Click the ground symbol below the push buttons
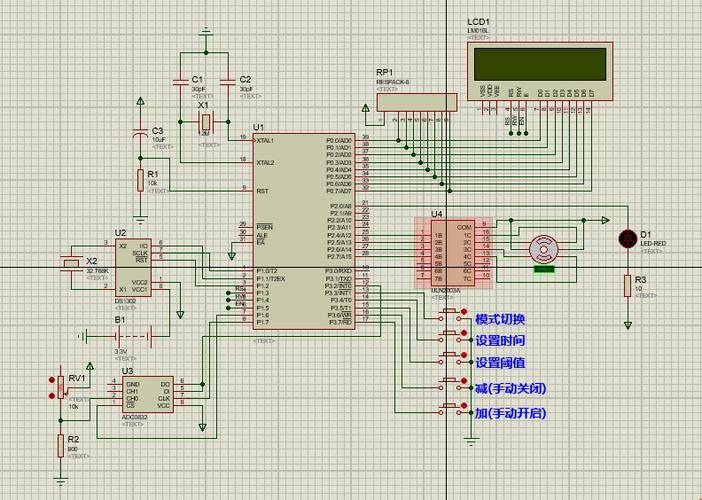The width and height of the screenshot is (702, 500). [471, 443]
